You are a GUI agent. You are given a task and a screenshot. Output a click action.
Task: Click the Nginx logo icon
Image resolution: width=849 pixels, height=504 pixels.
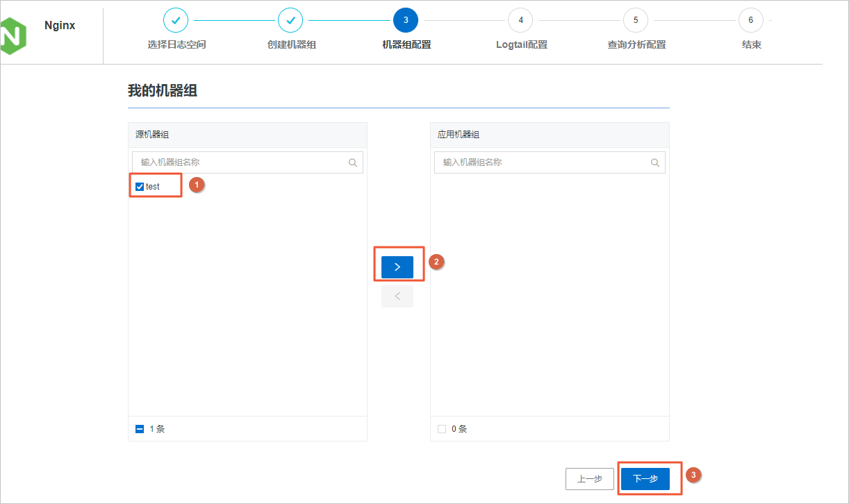13,35
